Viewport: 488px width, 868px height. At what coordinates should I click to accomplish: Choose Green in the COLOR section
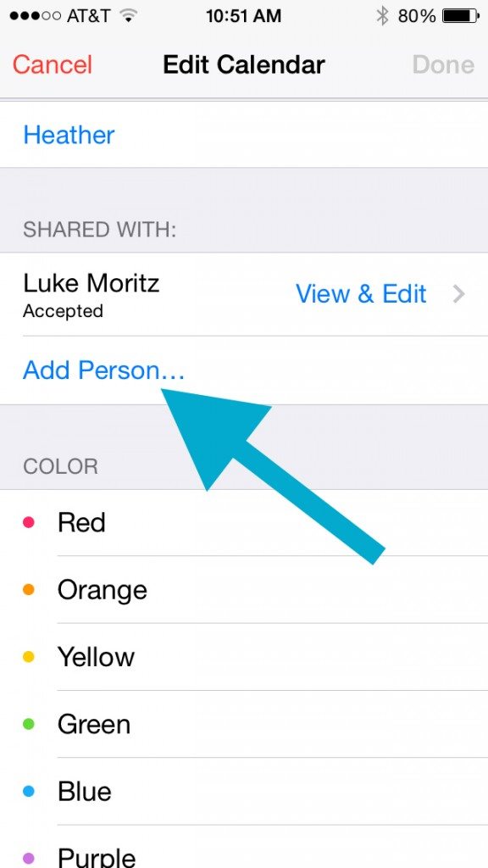click(x=93, y=725)
